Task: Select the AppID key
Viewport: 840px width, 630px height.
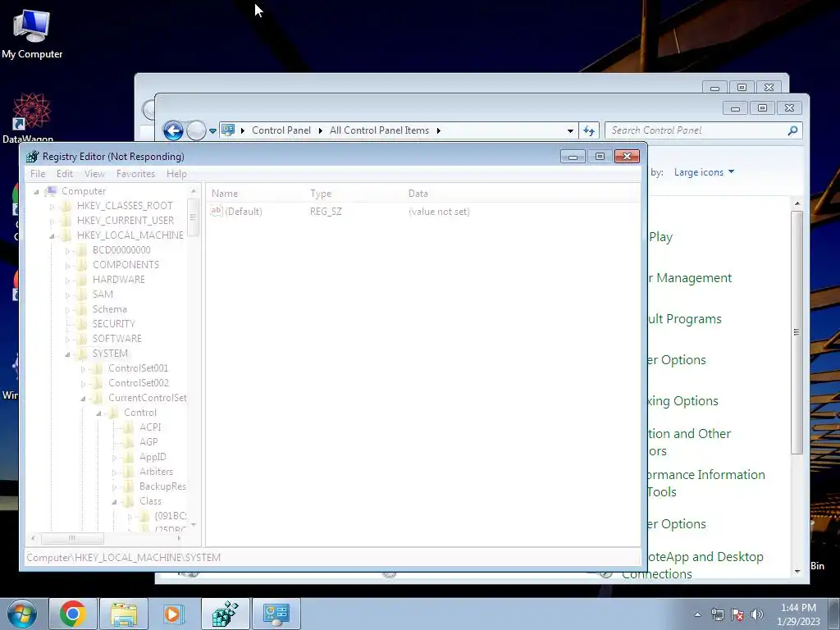Action: click(153, 457)
